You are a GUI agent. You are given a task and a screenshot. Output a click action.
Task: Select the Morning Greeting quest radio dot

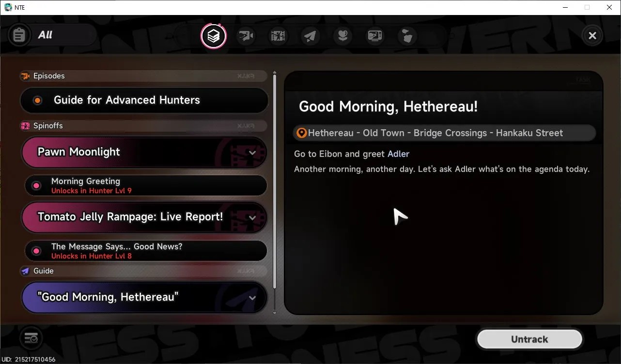pyautogui.click(x=36, y=185)
